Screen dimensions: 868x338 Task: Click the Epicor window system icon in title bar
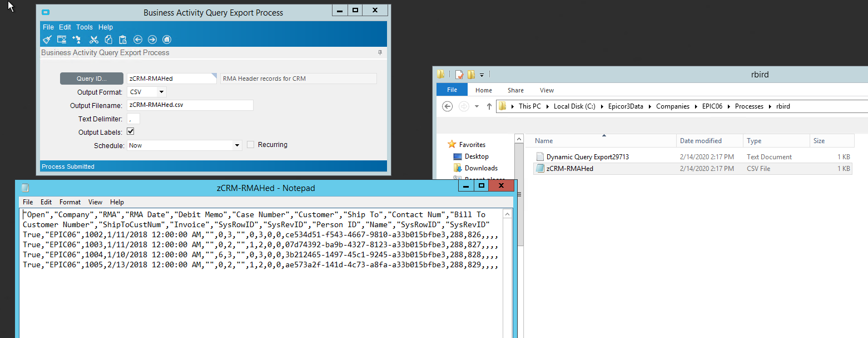click(x=46, y=12)
